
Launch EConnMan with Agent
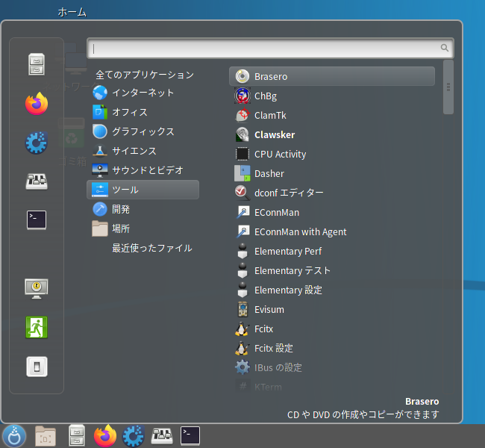tap(332, 231)
